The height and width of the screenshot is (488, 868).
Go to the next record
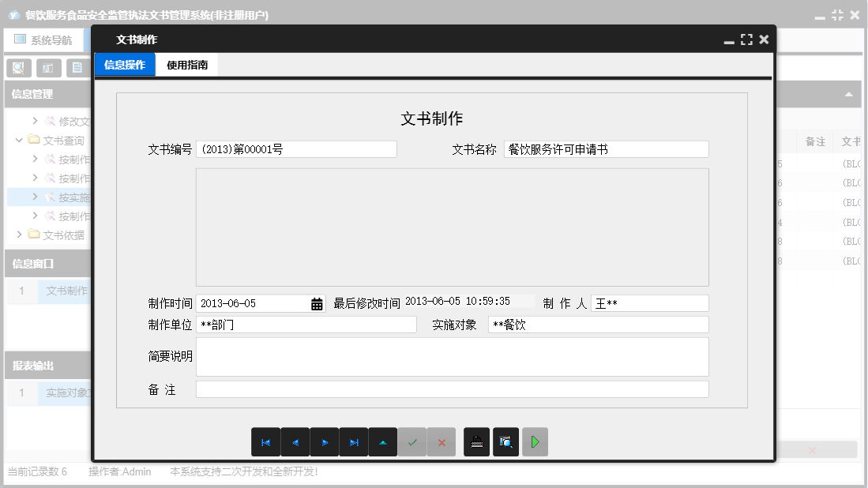click(x=325, y=442)
